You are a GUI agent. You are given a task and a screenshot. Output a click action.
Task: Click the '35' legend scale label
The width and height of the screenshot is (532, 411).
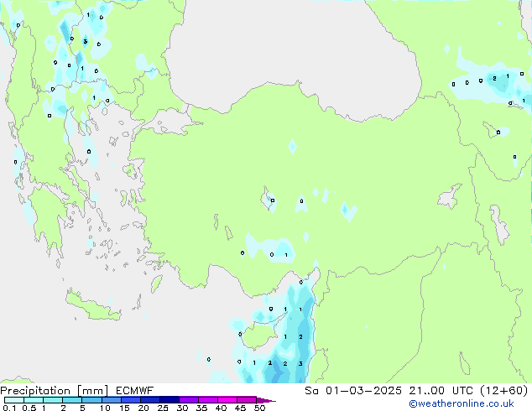[x=201, y=408]
